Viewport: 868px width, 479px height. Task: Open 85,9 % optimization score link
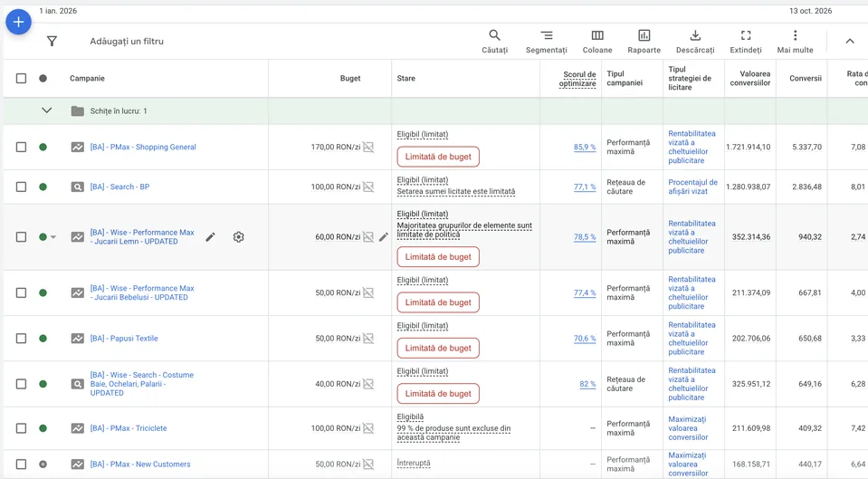pyautogui.click(x=585, y=148)
